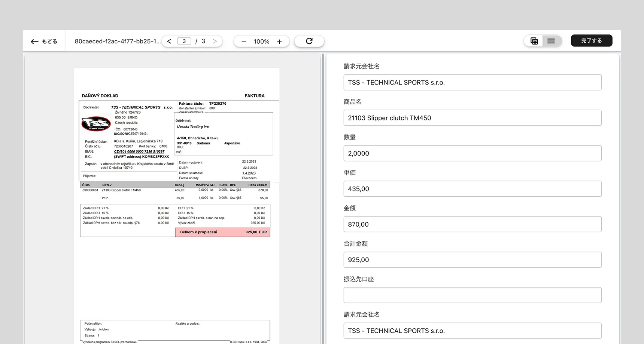
Task: Switch to list view icon
Action: pos(551,41)
